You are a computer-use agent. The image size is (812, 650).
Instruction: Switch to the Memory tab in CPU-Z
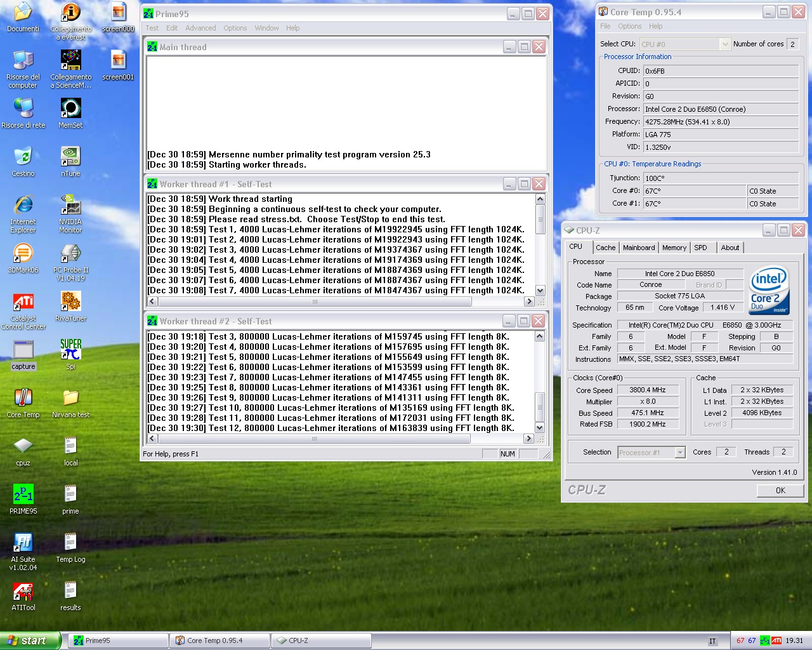click(x=674, y=248)
